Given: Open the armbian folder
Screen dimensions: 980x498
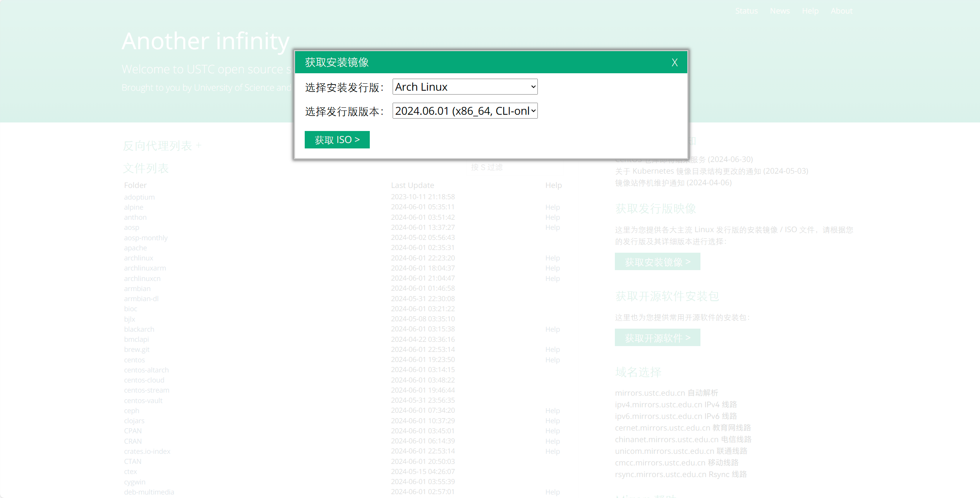Looking at the screenshot, I should 137,288.
